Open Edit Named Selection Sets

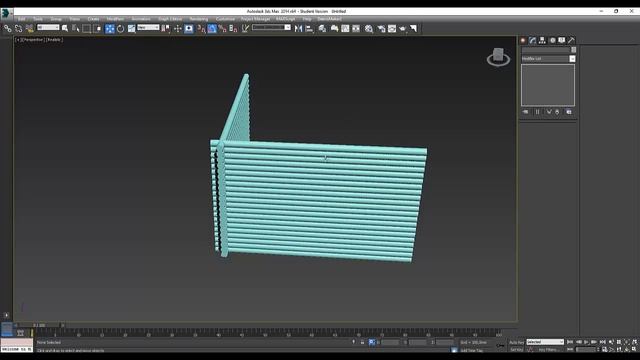tap(245, 29)
